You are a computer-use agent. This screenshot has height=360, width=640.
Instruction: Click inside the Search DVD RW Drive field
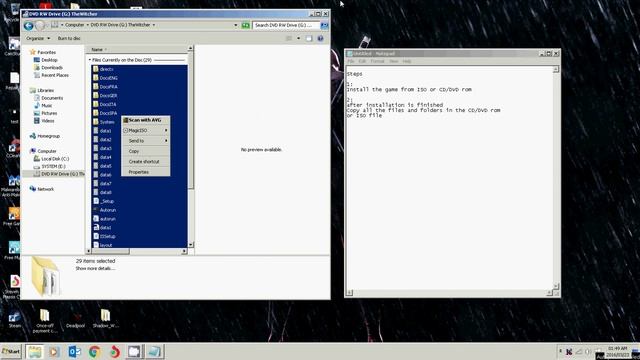[286, 25]
